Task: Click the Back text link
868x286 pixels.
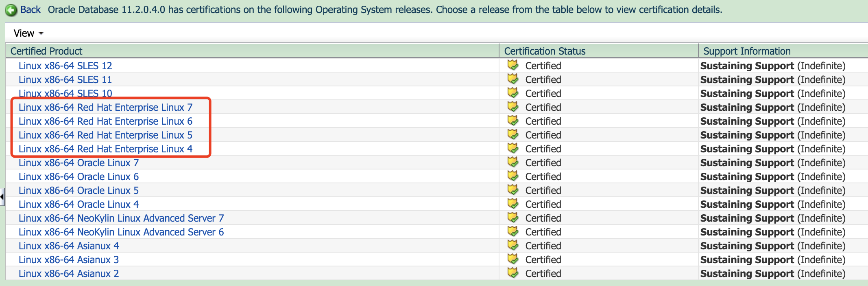Action: point(31,10)
